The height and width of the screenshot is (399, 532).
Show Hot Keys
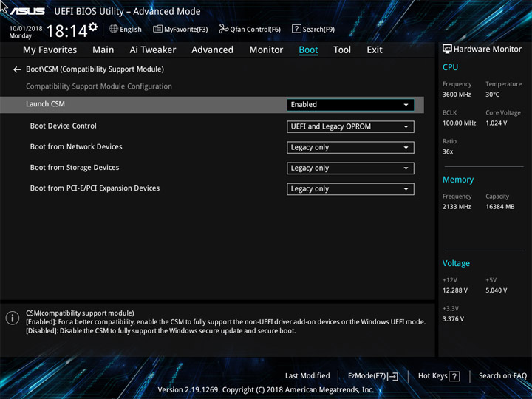click(439, 376)
